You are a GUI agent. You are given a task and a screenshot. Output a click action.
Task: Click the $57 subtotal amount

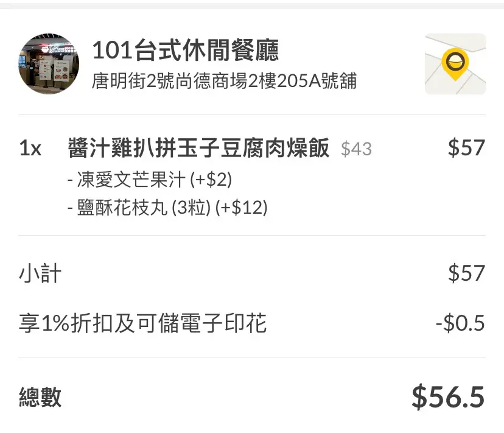pyautogui.click(x=466, y=273)
